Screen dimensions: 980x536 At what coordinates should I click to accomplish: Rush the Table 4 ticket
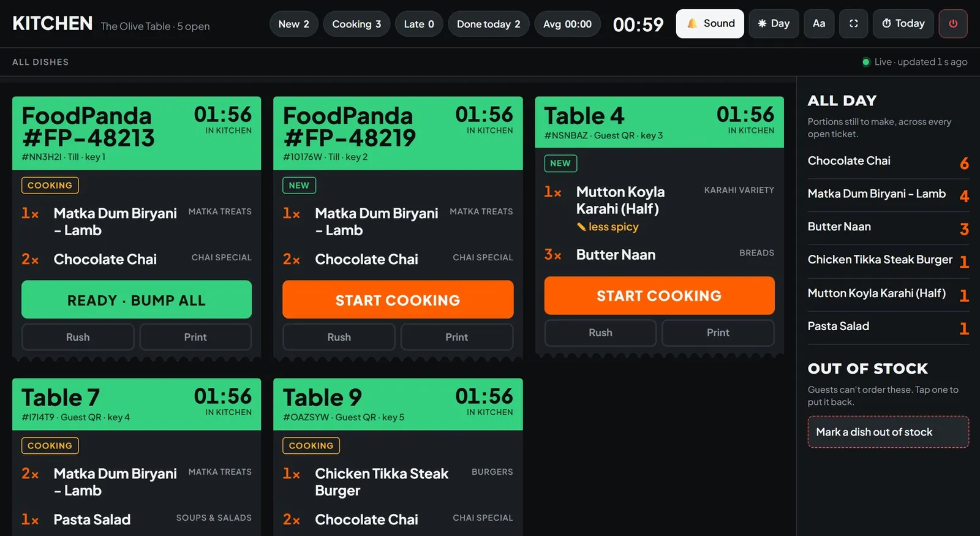(x=600, y=333)
